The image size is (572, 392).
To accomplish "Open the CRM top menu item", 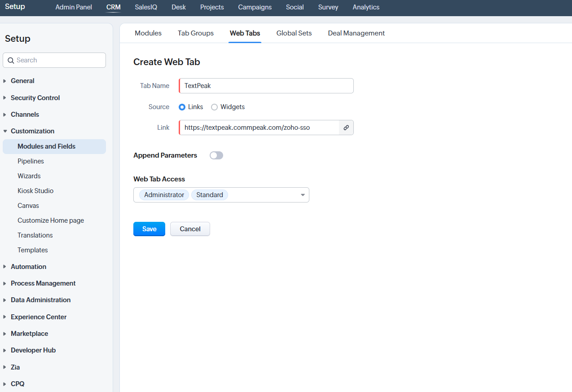I will coord(114,7).
